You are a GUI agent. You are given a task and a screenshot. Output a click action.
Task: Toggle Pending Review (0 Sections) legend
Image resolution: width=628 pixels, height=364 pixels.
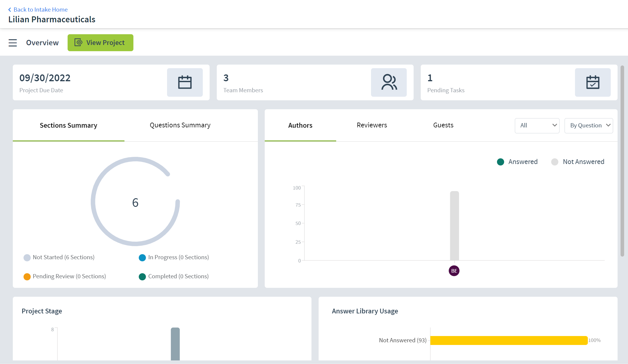[65, 276]
